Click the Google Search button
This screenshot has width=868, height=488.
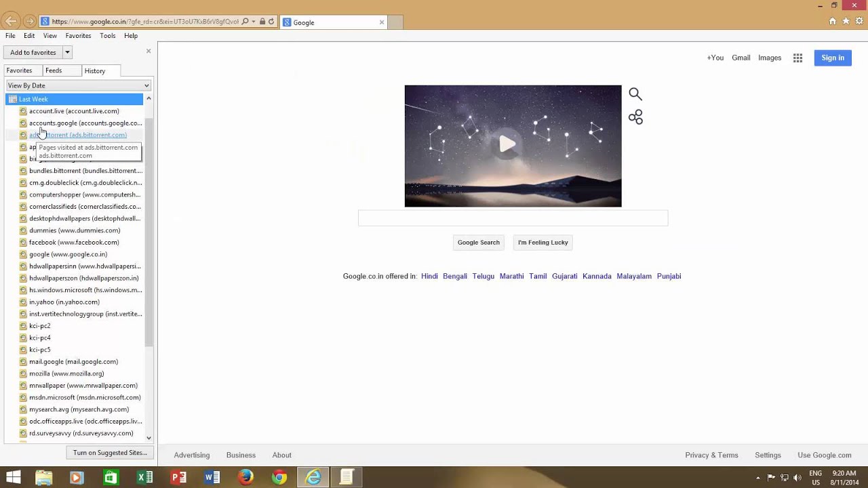click(x=479, y=243)
